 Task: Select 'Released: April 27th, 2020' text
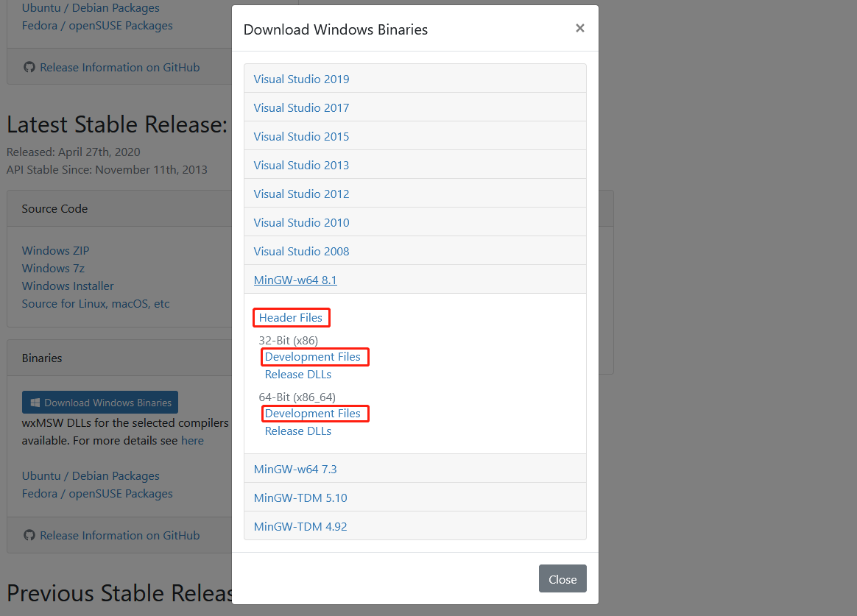73,152
